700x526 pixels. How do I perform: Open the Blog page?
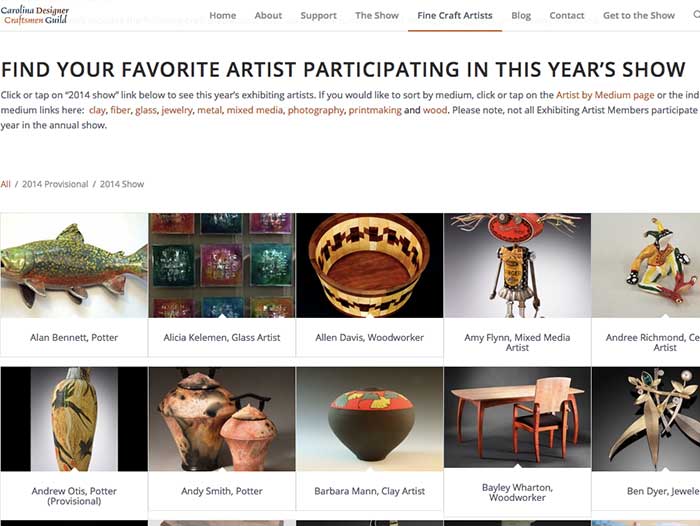(521, 16)
